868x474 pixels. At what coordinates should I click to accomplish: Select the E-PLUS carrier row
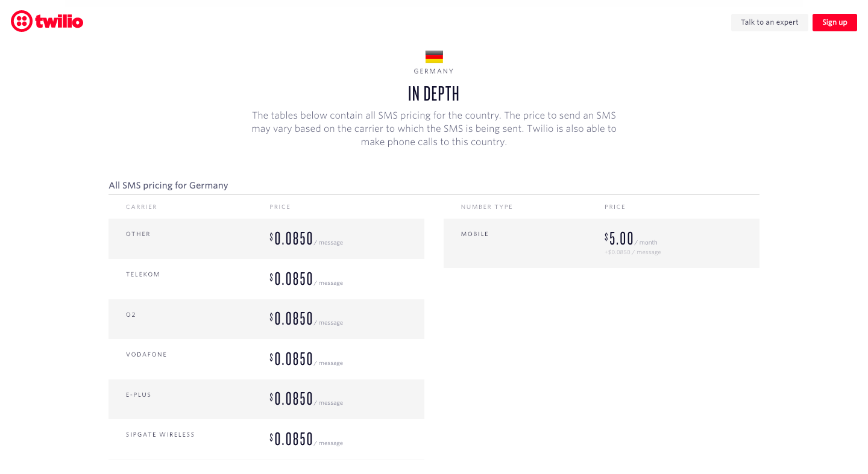tap(266, 399)
